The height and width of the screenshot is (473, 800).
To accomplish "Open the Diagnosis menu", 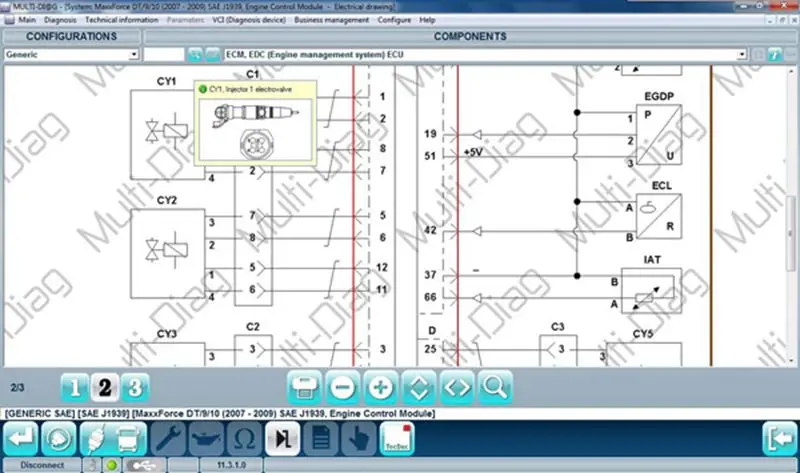I will tap(60, 20).
